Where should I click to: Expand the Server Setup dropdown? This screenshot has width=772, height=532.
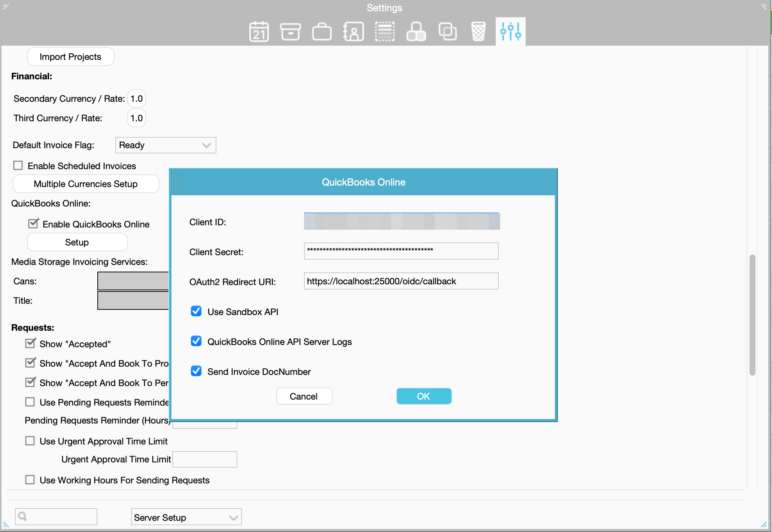coord(186,517)
